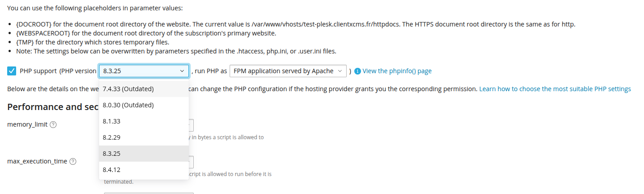This screenshot has width=644, height=194.
Task: Click the help icon next to memory_limit
Action: (x=53, y=125)
